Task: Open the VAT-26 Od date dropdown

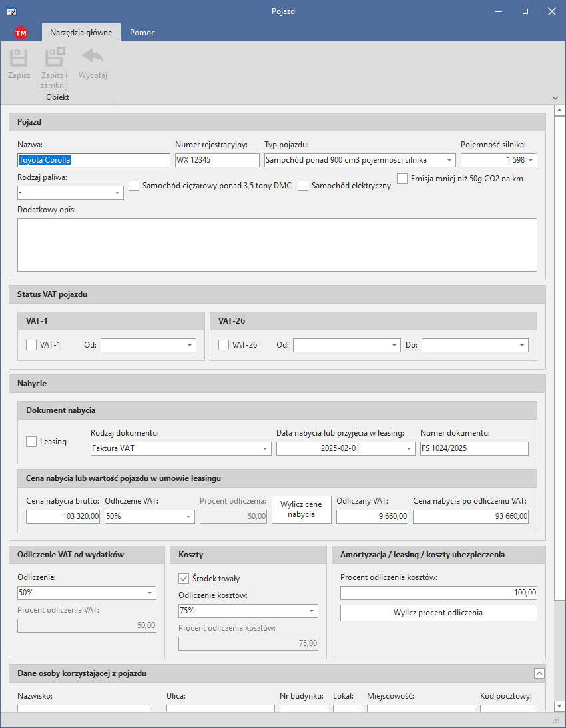Action: tap(394, 346)
